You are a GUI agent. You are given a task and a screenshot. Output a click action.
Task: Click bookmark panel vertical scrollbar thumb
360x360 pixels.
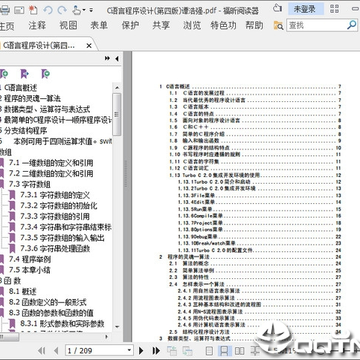tap(117, 114)
